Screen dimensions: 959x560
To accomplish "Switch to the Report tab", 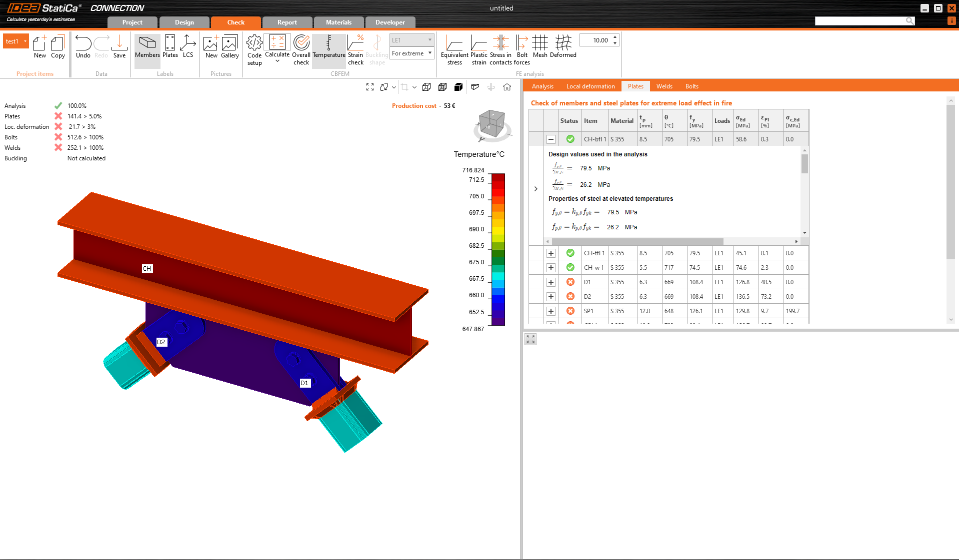I will coord(287,22).
